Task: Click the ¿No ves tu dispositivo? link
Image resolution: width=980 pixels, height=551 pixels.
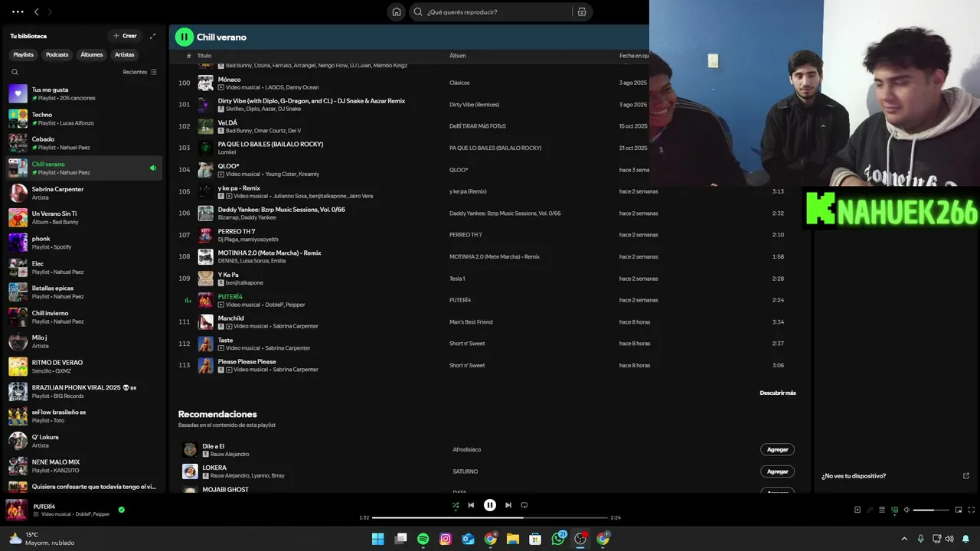Action: pyautogui.click(x=854, y=476)
